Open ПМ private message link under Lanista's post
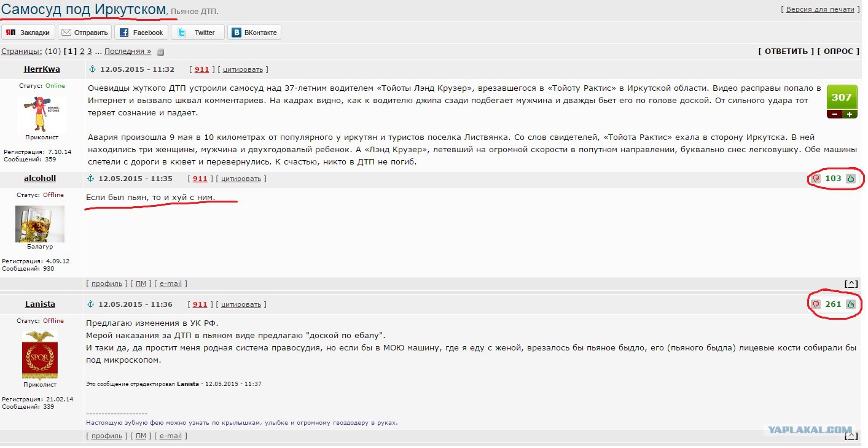The image size is (868, 448). coord(141,436)
